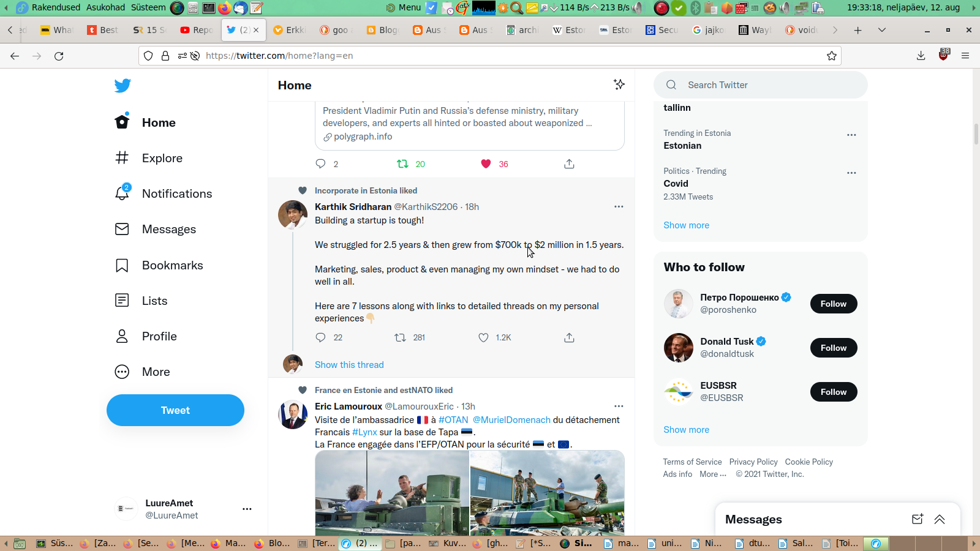Open Firefox application menu
The height and width of the screenshot is (551, 980).
965,56
